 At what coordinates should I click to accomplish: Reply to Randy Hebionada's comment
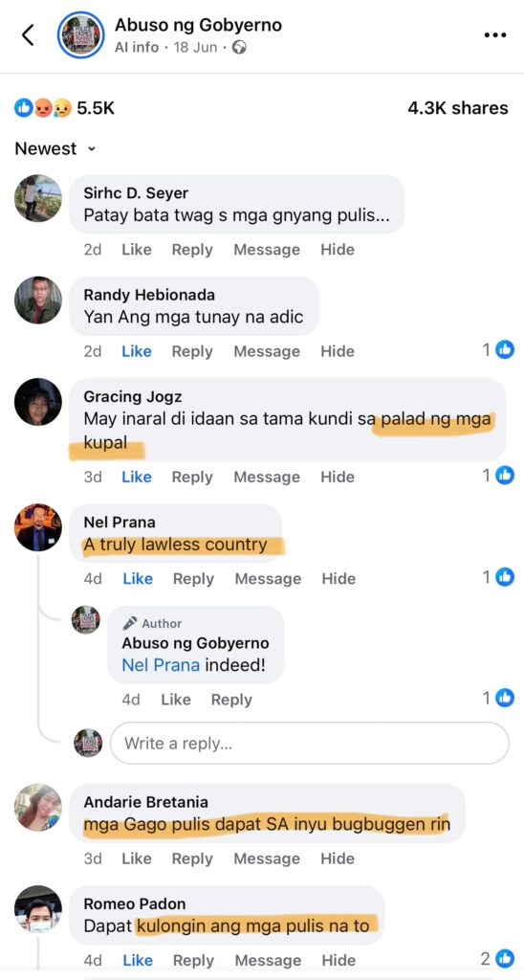[x=192, y=351]
